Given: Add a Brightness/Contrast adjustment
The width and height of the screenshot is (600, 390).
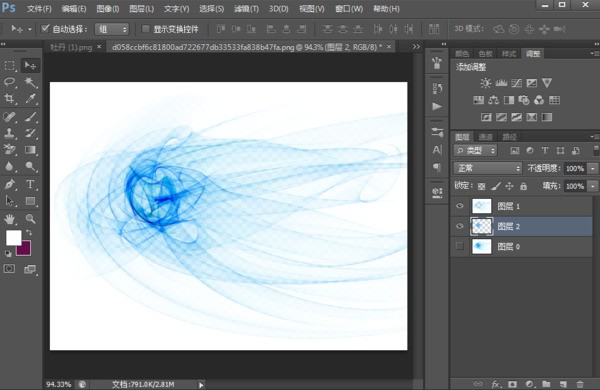Looking at the screenshot, I should 486,83.
